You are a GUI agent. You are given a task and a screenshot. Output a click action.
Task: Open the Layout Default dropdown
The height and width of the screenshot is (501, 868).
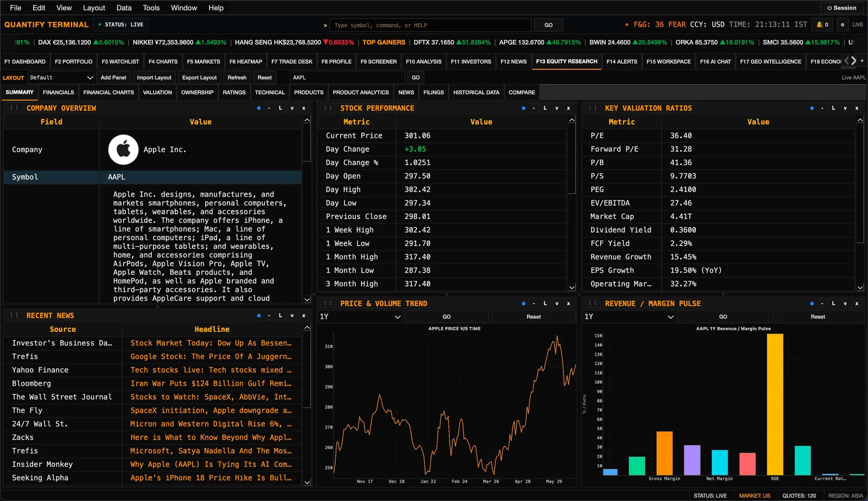pos(61,78)
